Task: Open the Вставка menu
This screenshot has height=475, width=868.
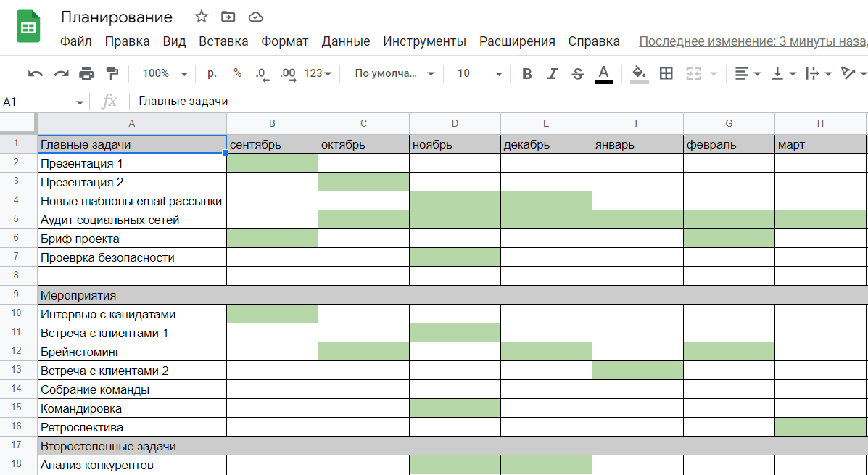Action: click(x=223, y=41)
